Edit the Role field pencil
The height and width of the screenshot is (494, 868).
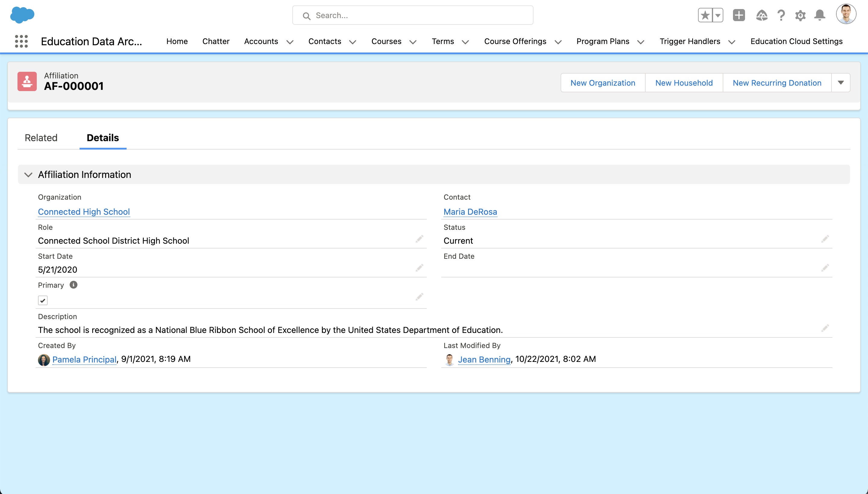point(420,239)
